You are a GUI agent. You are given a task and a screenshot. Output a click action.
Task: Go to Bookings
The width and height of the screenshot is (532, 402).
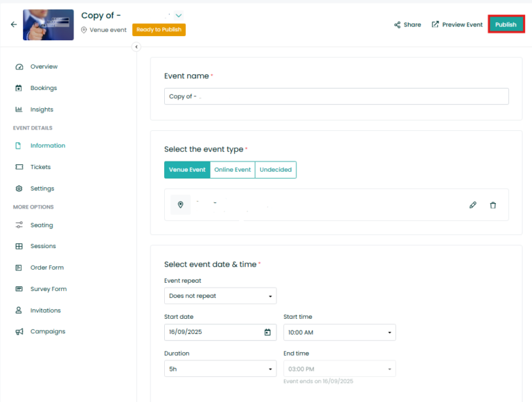click(x=44, y=88)
